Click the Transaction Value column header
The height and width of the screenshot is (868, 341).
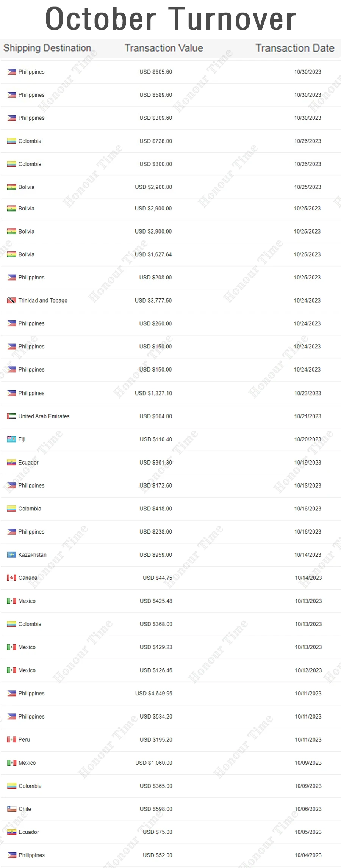click(164, 48)
